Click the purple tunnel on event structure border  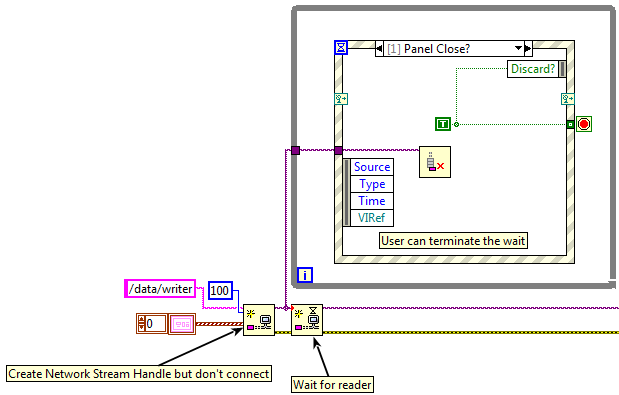coord(338,150)
